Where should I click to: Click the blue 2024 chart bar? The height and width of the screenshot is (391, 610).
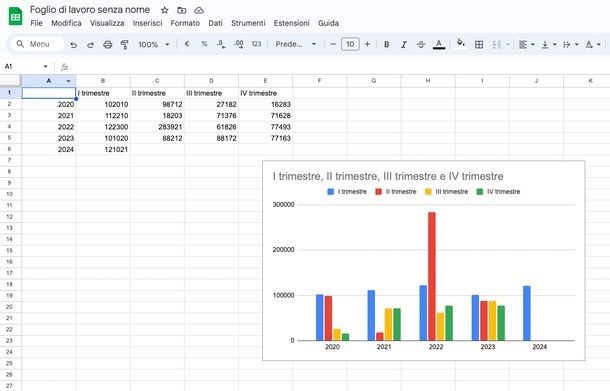[x=527, y=313]
